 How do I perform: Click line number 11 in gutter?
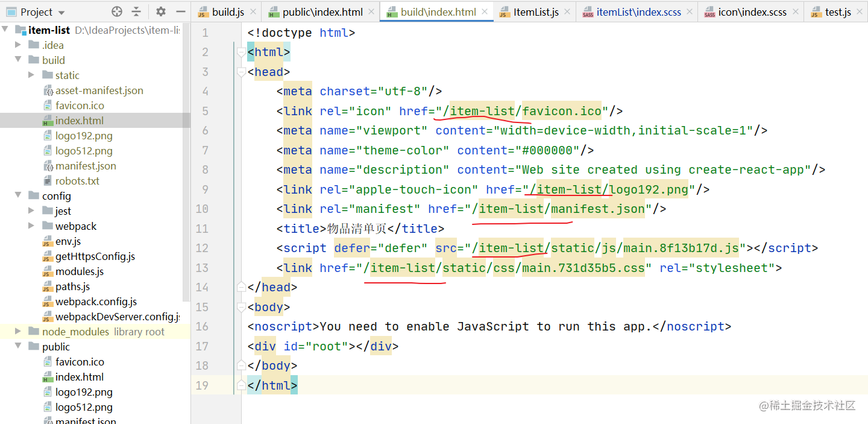(202, 229)
